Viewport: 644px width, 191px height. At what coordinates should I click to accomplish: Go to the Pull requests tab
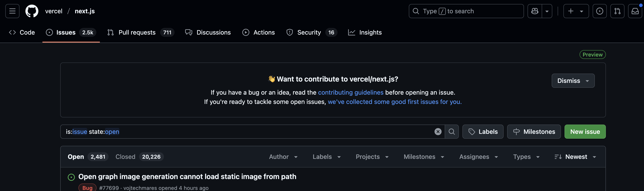[140, 32]
